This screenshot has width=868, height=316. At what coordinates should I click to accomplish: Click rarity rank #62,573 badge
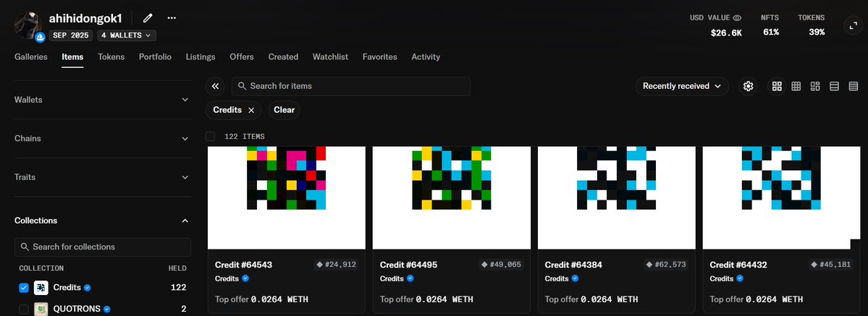(666, 265)
